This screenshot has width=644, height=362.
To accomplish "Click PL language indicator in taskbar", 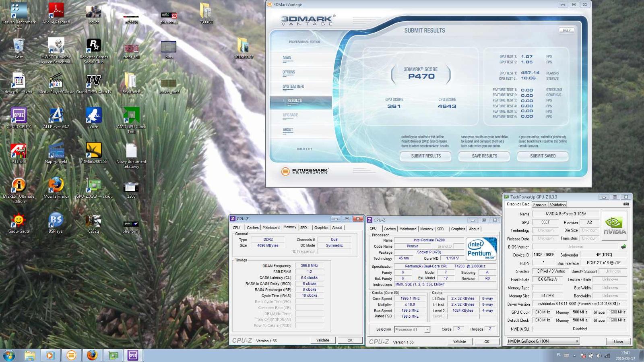I will point(559,355).
